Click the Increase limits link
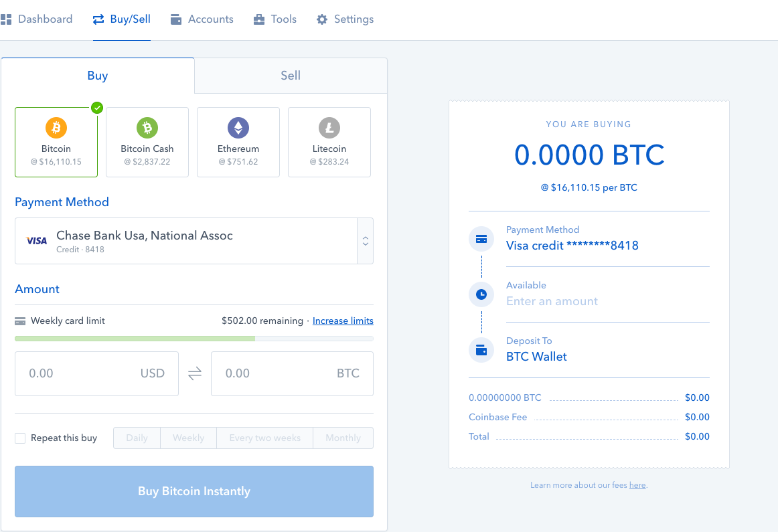778x532 pixels. pos(343,321)
